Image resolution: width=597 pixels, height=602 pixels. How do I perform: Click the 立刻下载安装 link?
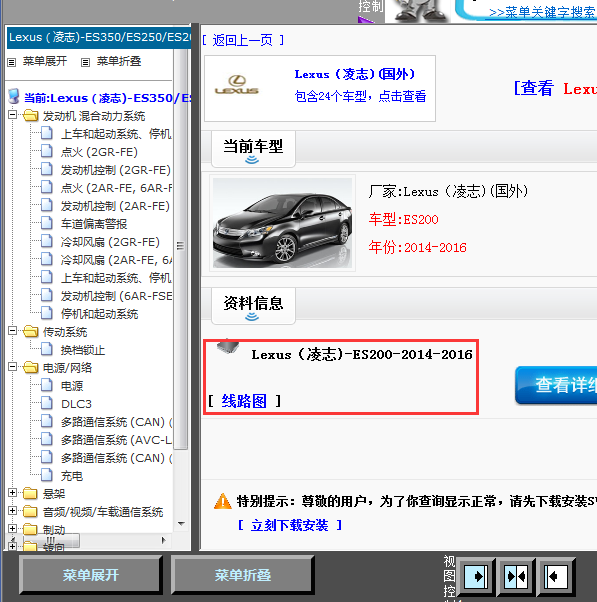pos(289,525)
